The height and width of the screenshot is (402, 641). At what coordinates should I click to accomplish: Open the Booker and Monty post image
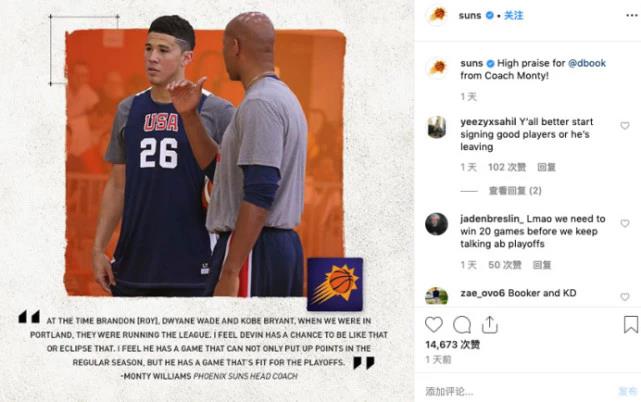click(207, 201)
